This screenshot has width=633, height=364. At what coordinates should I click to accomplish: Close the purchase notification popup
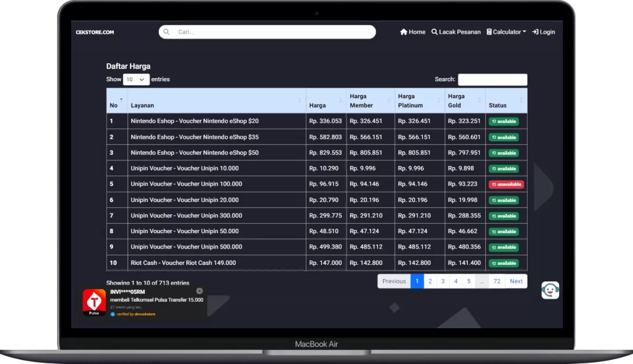[199, 291]
